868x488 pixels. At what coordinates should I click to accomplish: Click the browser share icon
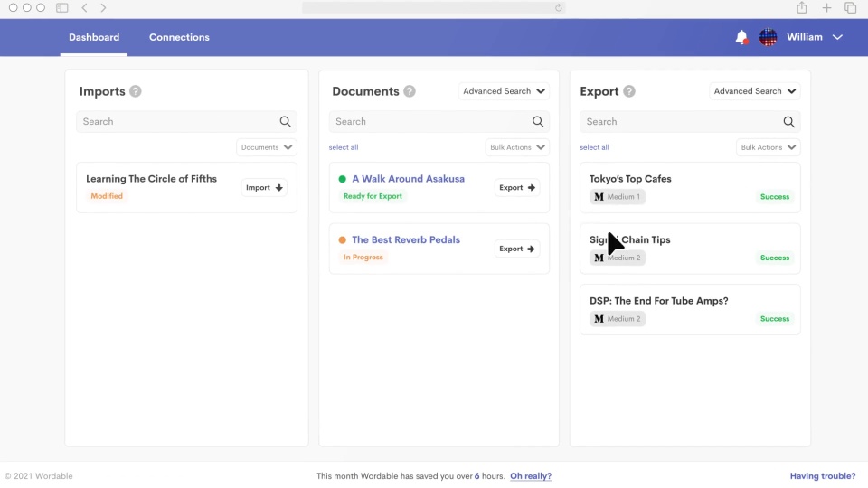pyautogui.click(x=801, y=8)
